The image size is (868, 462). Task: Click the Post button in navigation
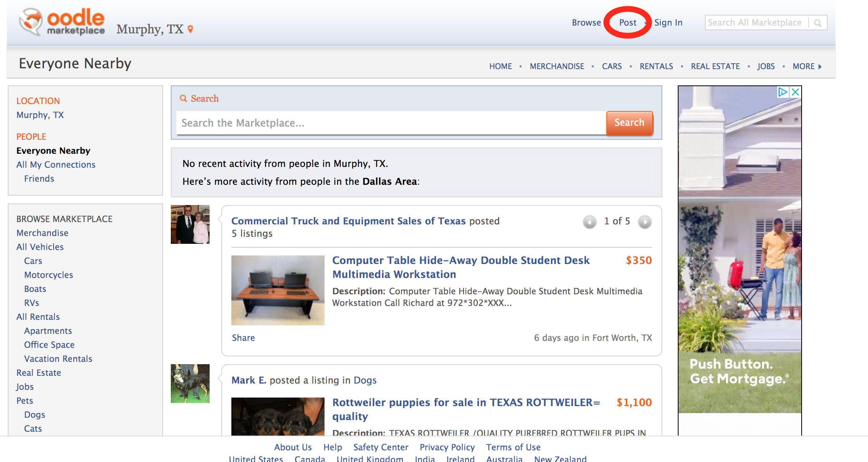point(628,23)
